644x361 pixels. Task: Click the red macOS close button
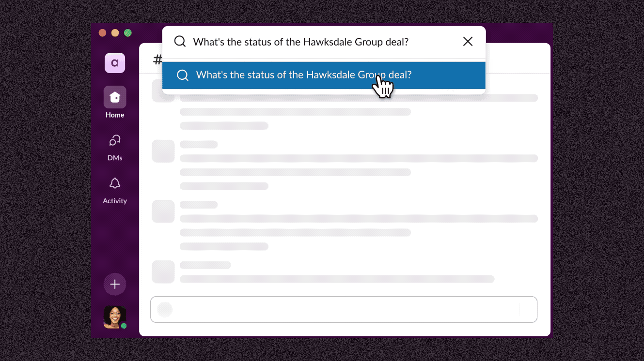pos(102,32)
